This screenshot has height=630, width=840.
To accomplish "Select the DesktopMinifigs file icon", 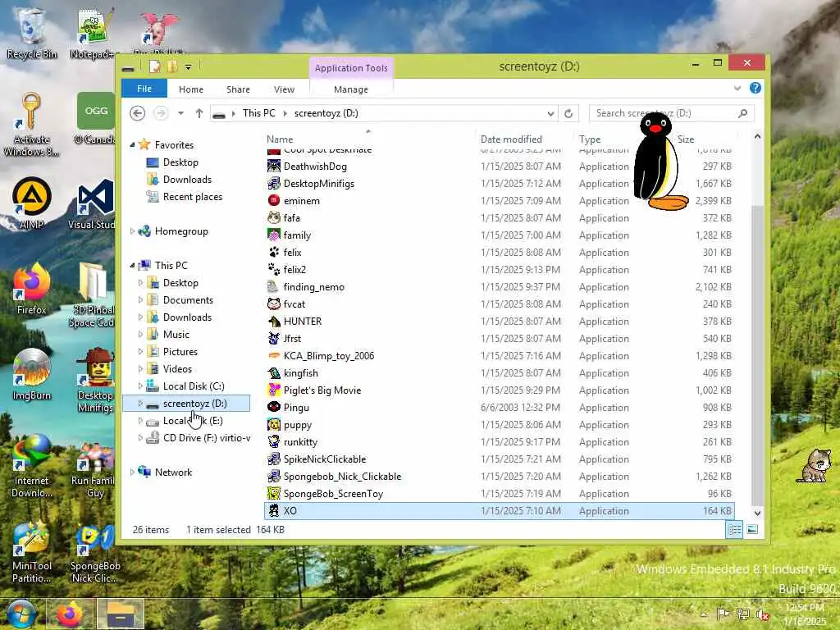I will coord(274,183).
